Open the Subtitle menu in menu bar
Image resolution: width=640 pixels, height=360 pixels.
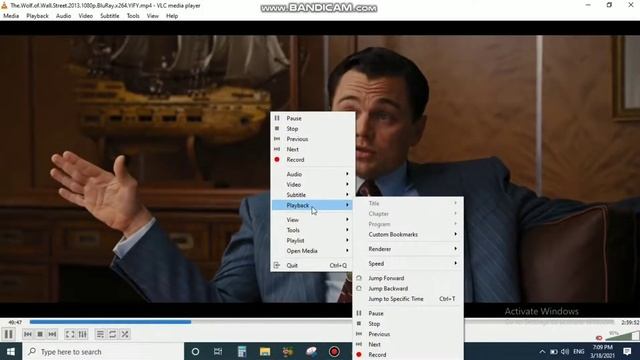click(x=110, y=16)
